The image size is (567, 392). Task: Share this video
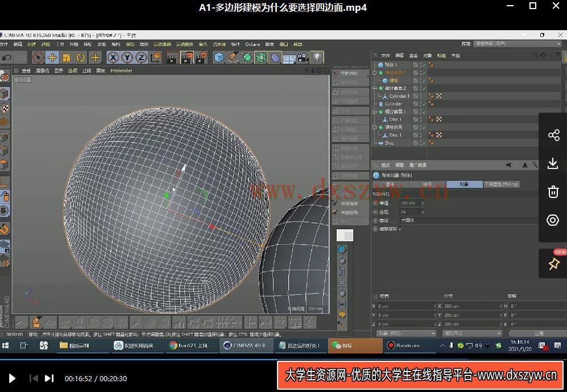point(553,135)
